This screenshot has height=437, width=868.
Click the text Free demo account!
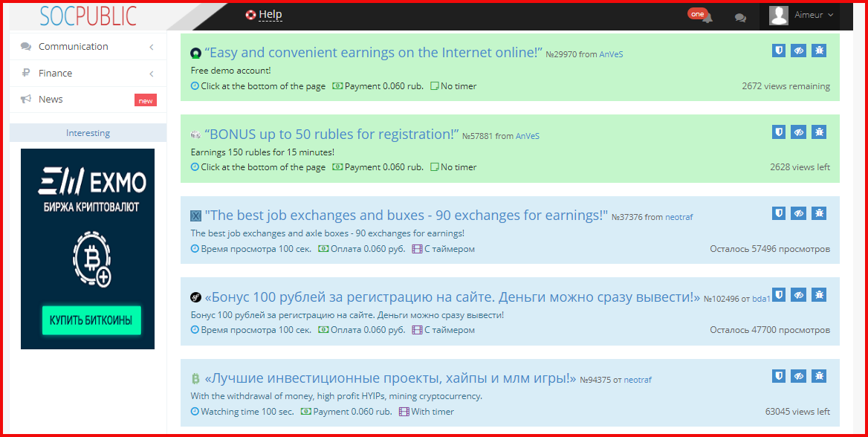point(231,71)
